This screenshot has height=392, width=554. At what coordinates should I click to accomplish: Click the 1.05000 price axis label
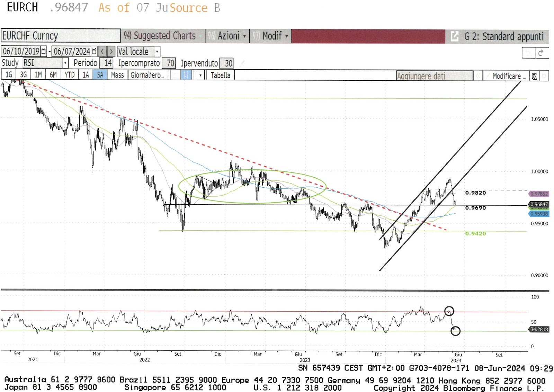click(539, 119)
